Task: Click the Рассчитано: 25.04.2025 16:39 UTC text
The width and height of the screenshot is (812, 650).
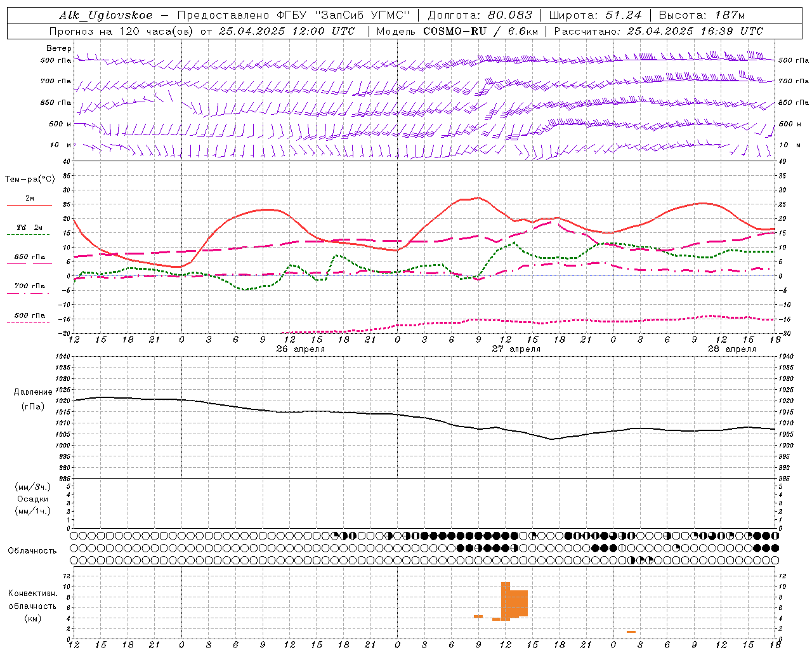Action: click(x=658, y=31)
